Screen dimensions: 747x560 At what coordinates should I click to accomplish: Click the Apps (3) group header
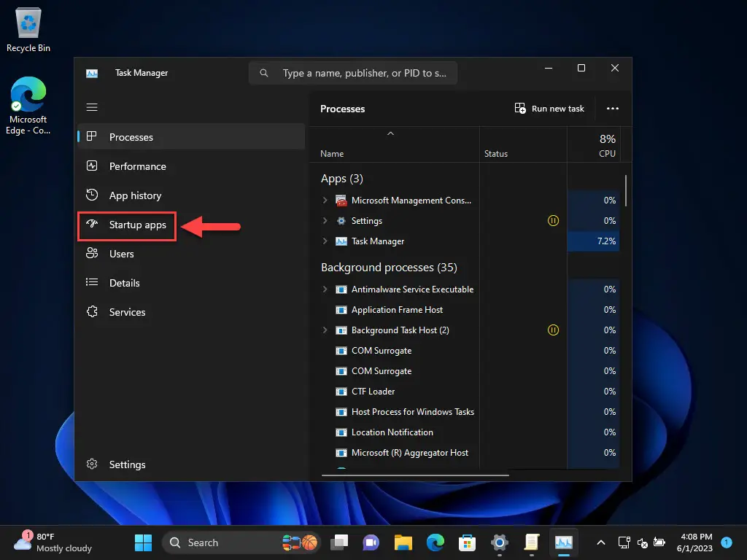pos(342,179)
